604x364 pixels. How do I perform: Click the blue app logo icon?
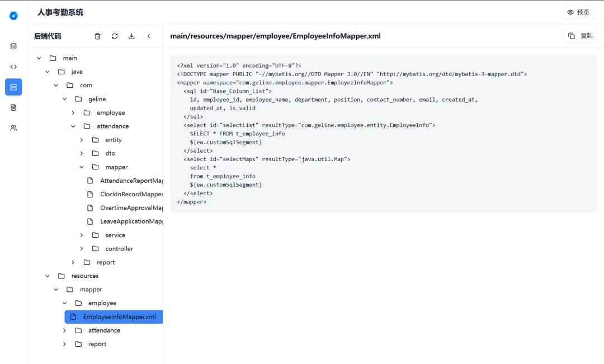(13, 16)
